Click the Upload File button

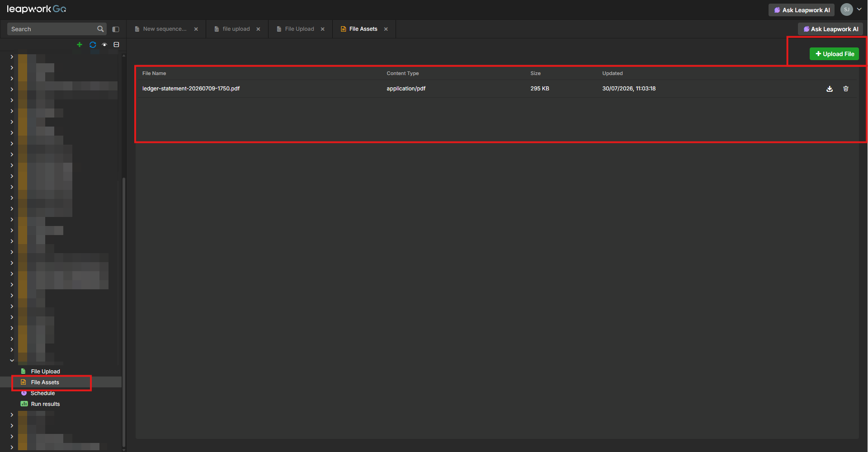pos(834,54)
